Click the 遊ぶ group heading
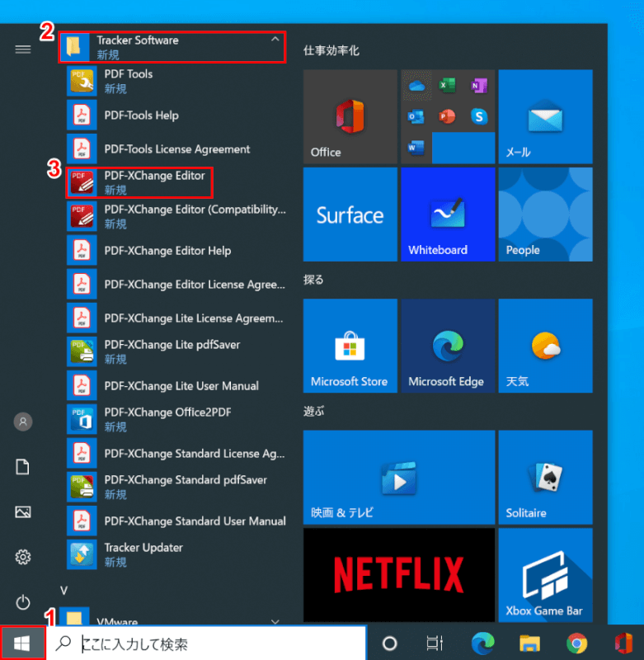 point(313,411)
